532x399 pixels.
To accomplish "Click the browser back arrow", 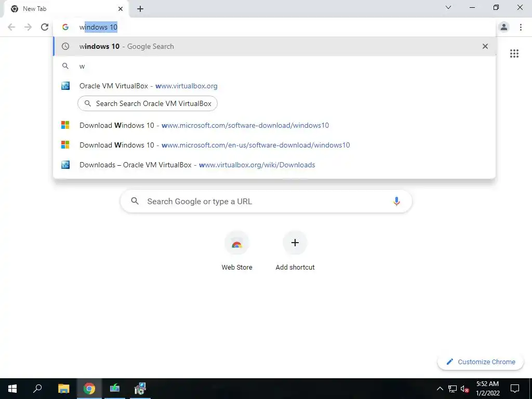I will 11,27.
